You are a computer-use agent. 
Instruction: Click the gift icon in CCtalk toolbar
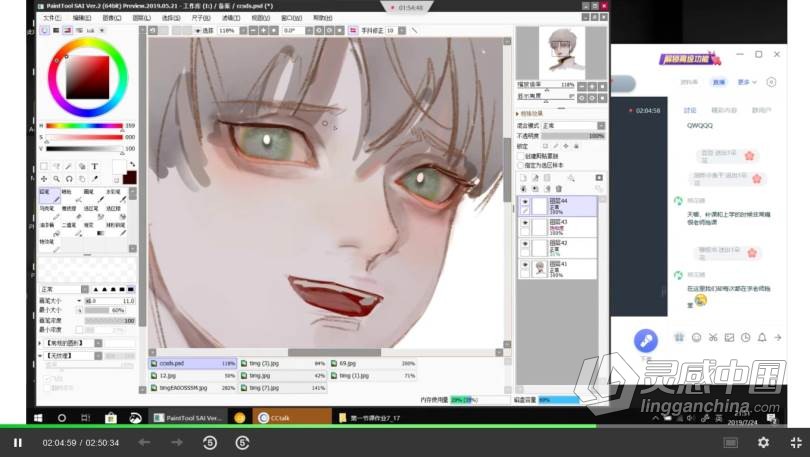click(x=679, y=337)
